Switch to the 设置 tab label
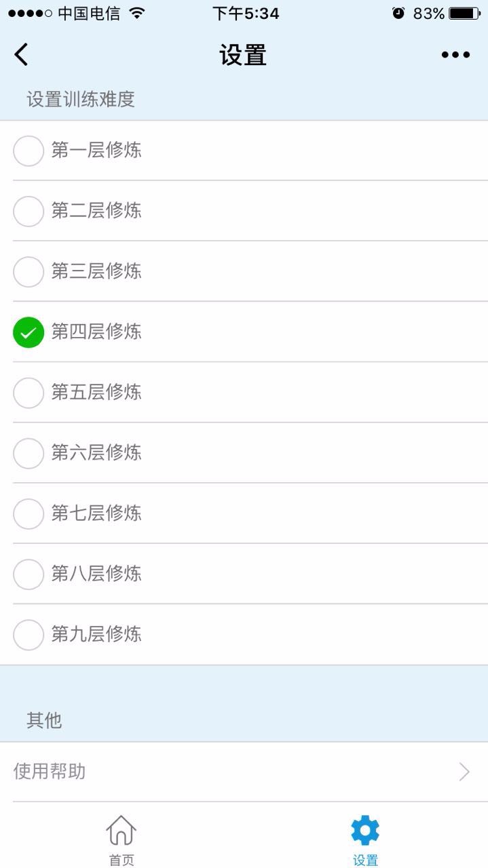The image size is (488, 868). (x=365, y=860)
